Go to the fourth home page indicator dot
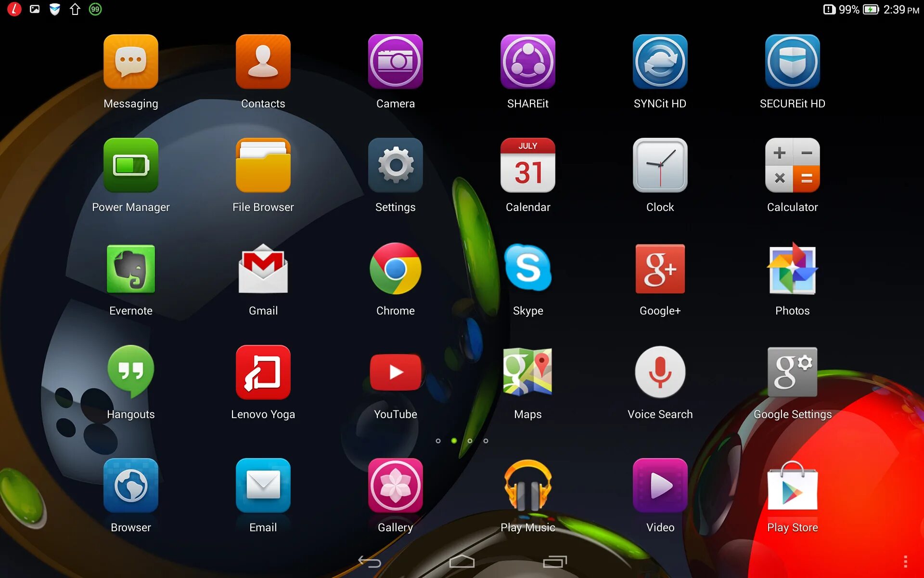The image size is (924, 578). 486,441
